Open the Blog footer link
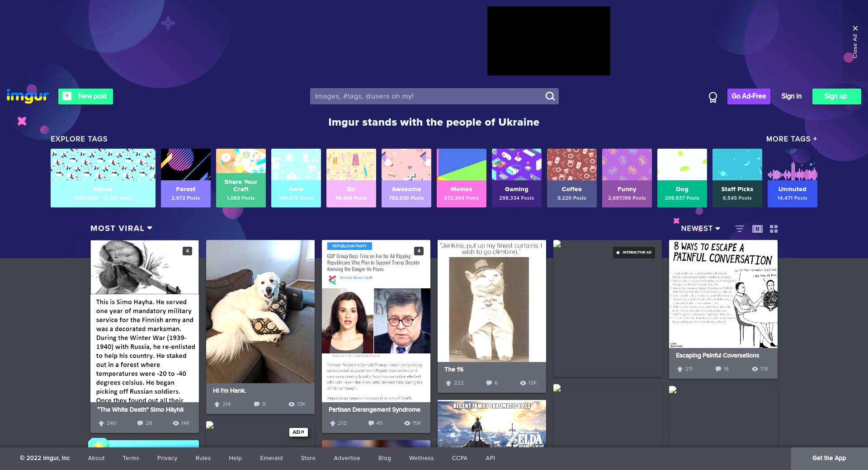 pos(385,458)
